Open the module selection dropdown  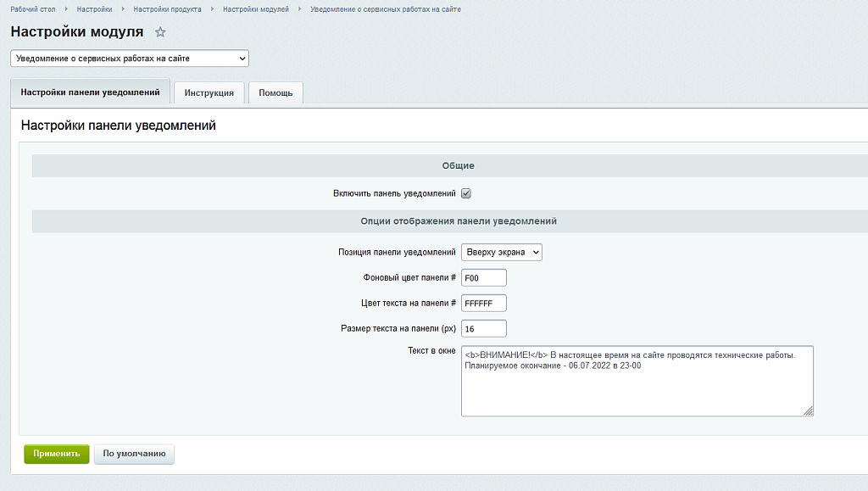(x=130, y=59)
